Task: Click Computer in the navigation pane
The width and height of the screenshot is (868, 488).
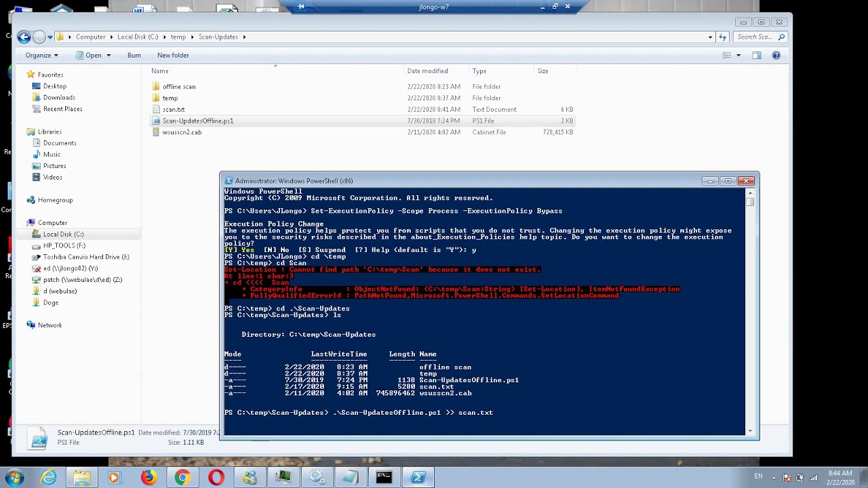Action: [52, 222]
